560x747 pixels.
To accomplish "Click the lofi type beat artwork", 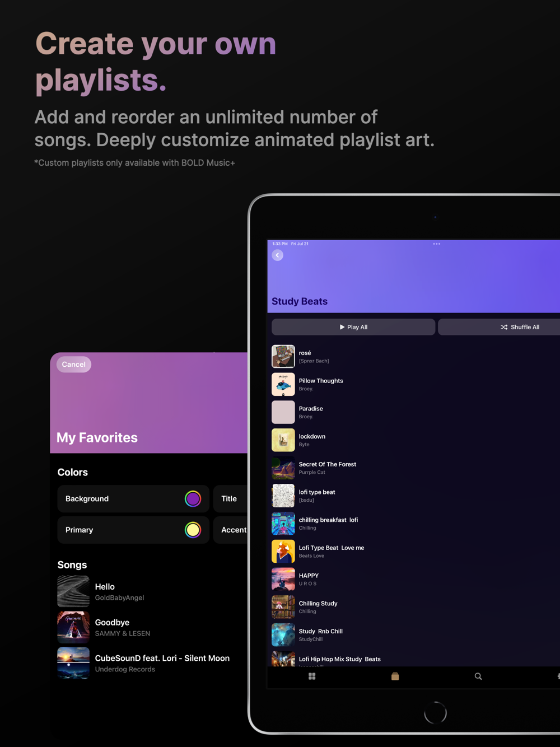I will coord(283,496).
